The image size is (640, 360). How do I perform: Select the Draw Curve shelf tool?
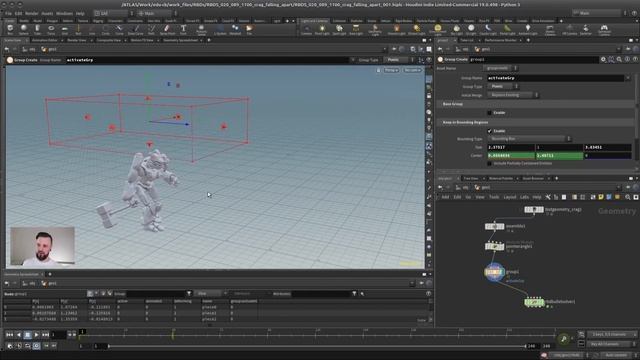[136, 29]
